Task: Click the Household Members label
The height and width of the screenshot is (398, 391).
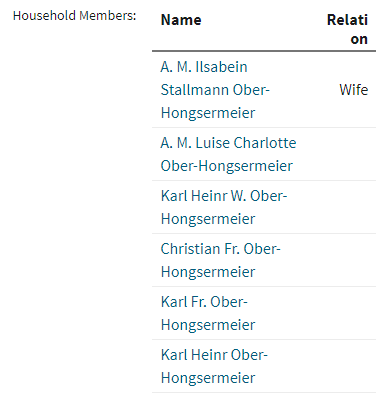Action: click(75, 16)
